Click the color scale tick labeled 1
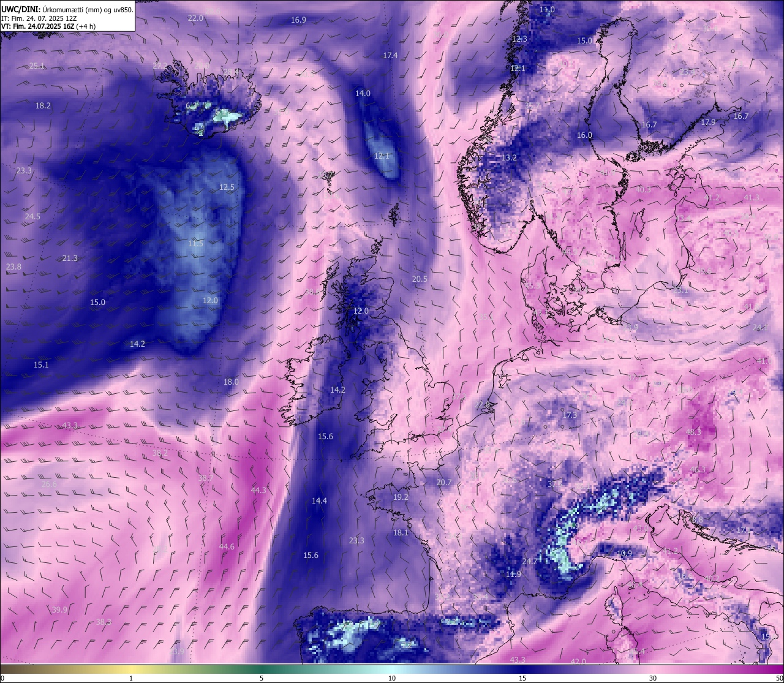The image size is (784, 683). pyautogui.click(x=131, y=678)
